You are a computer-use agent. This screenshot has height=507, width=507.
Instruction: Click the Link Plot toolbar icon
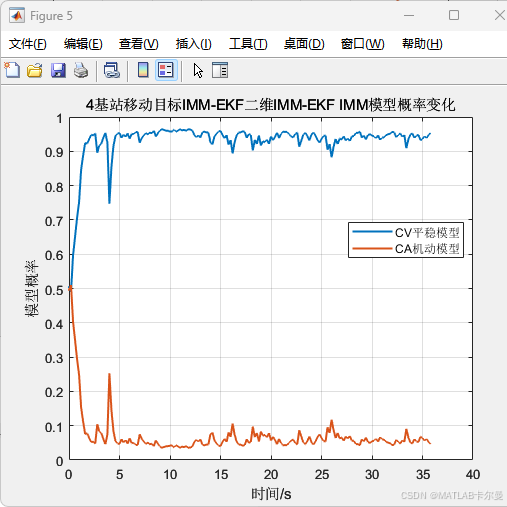(x=112, y=70)
